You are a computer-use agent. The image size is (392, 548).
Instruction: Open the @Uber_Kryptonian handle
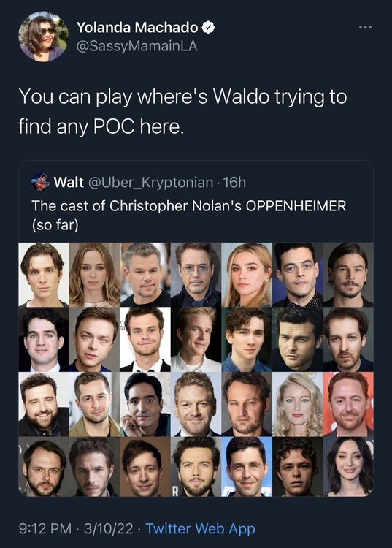(x=151, y=183)
